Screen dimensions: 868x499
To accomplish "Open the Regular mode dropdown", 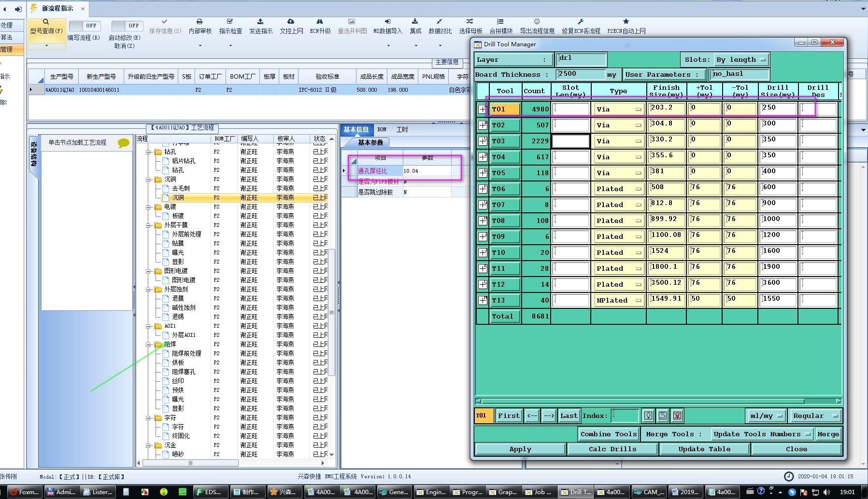I will [x=815, y=416].
